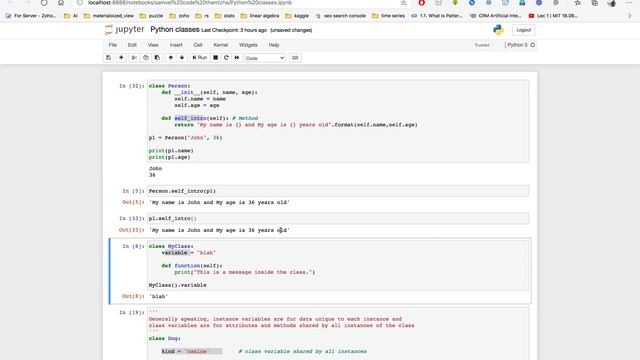Click the browser address bar URL
640x360 pixels.
coord(190,3)
